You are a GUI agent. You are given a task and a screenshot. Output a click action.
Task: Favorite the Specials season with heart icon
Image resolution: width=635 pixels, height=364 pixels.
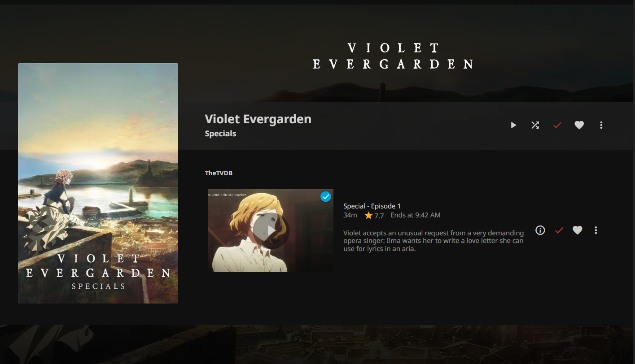click(x=579, y=125)
